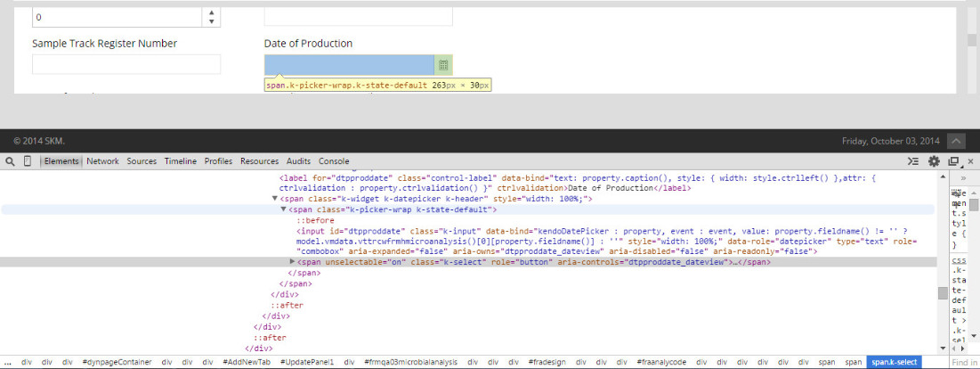Viewport: 980px width, 369px height.
Task: Click the scroll-to-top arrow in the footer
Action: pos(956,141)
